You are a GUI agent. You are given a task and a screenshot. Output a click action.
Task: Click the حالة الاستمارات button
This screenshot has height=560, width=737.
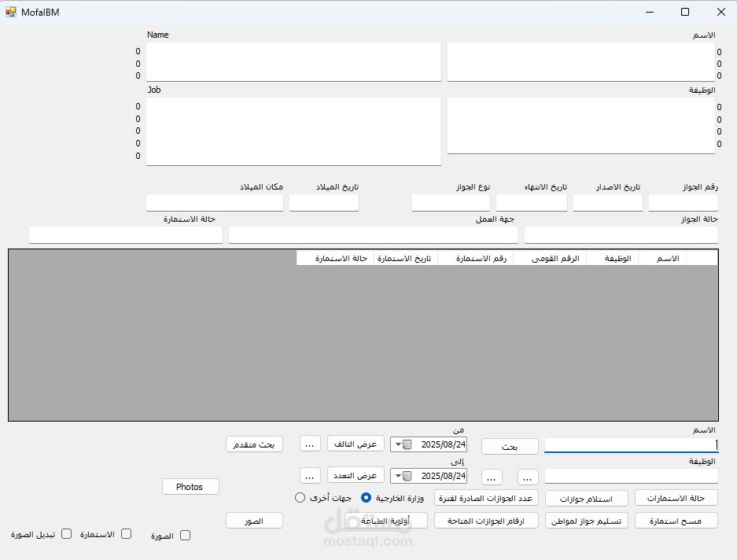pos(676,498)
